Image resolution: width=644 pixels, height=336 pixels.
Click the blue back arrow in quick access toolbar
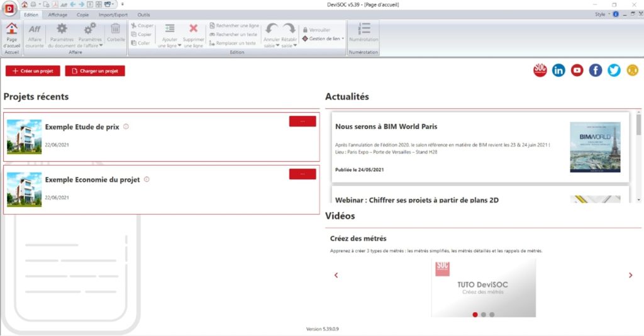(x=73, y=4)
